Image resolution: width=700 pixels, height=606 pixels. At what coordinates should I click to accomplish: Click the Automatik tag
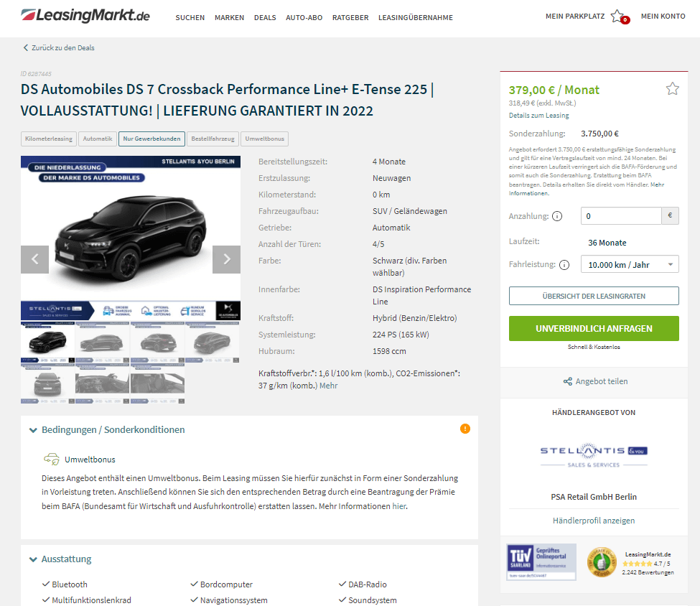coord(98,139)
